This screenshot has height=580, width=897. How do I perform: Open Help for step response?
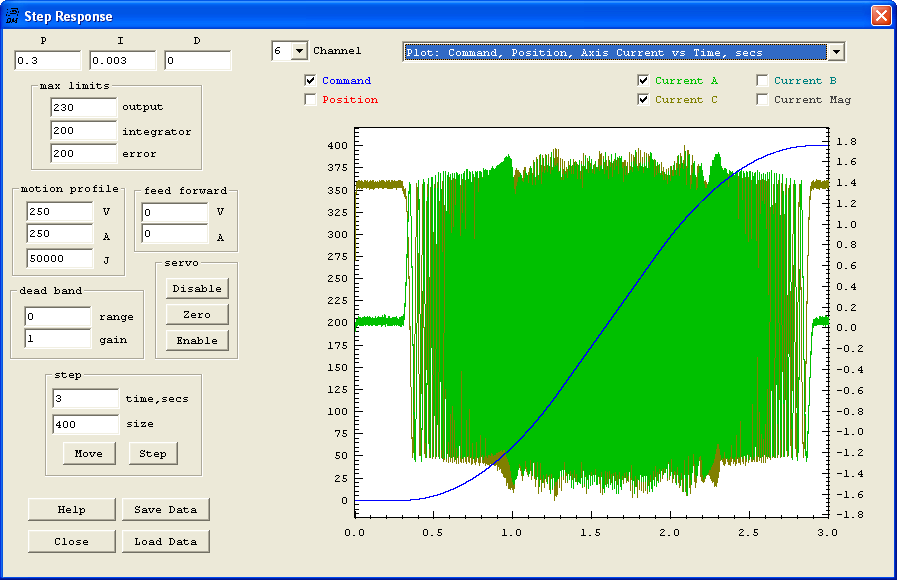(x=72, y=510)
